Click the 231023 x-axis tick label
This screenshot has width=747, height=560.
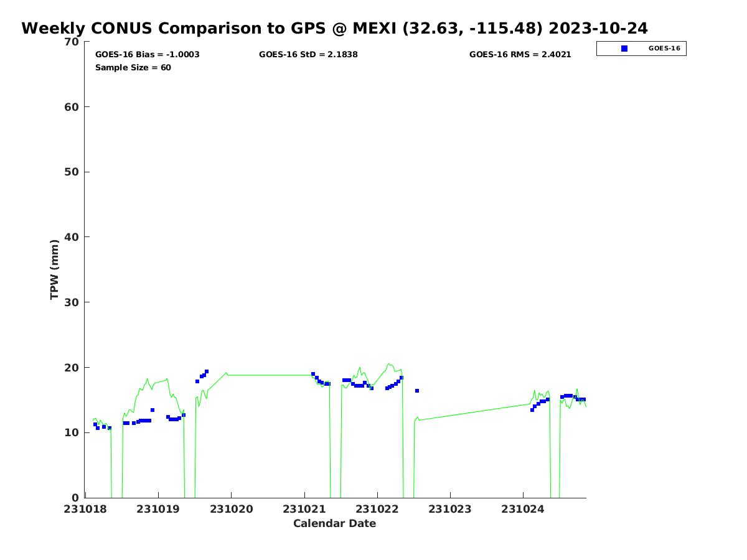point(450,509)
